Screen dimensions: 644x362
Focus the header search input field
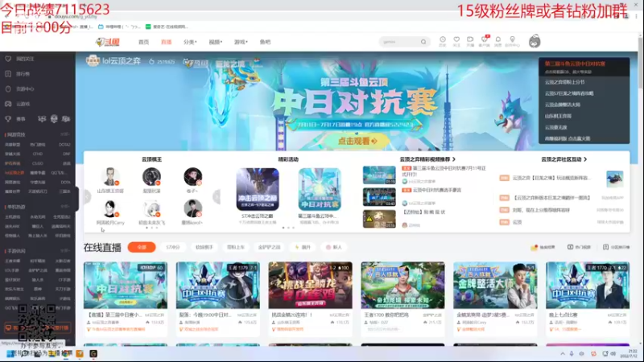tap(400, 42)
